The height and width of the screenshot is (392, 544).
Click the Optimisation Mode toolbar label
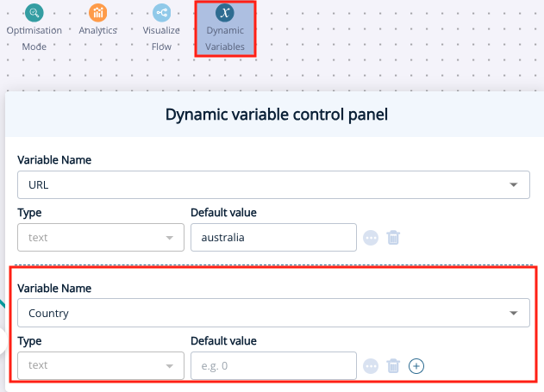coord(34,38)
